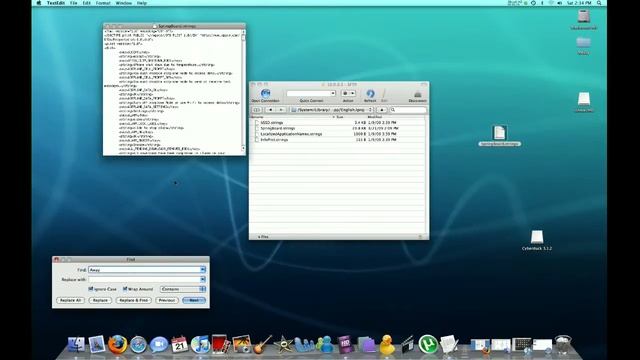Open Finder from the Dock
Viewport: 640px width, 360px height.
(x=76, y=344)
